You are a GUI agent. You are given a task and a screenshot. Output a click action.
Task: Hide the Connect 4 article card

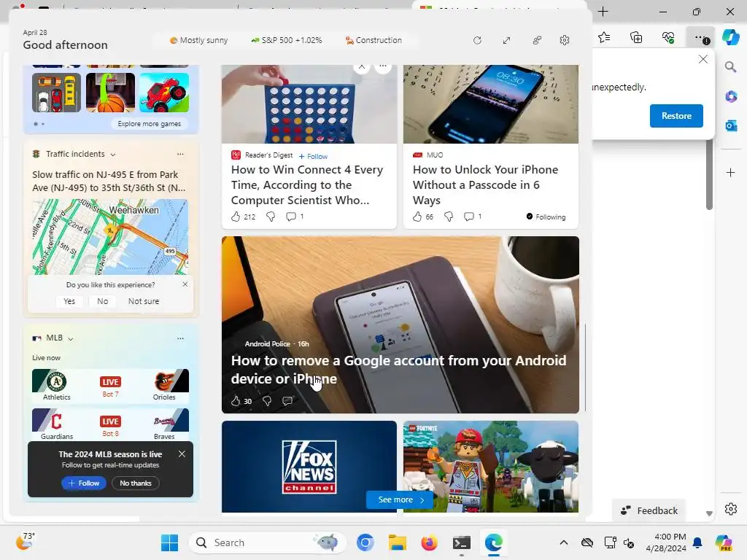pos(362,66)
